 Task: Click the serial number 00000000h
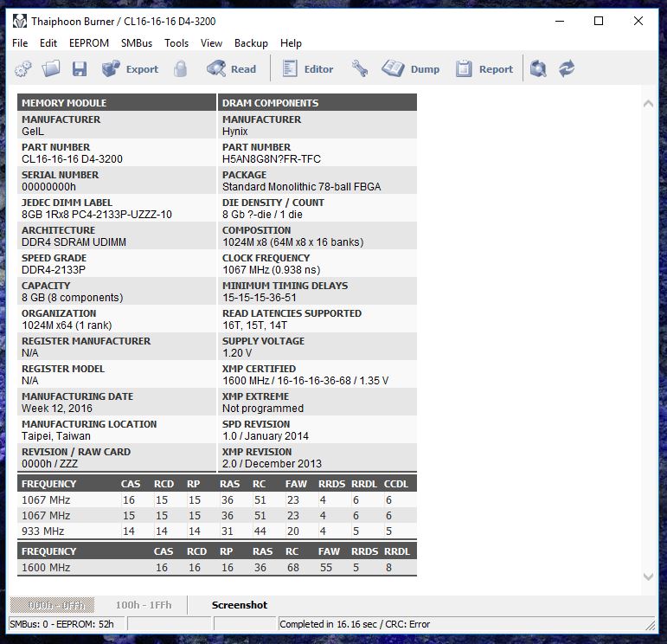click(x=48, y=186)
